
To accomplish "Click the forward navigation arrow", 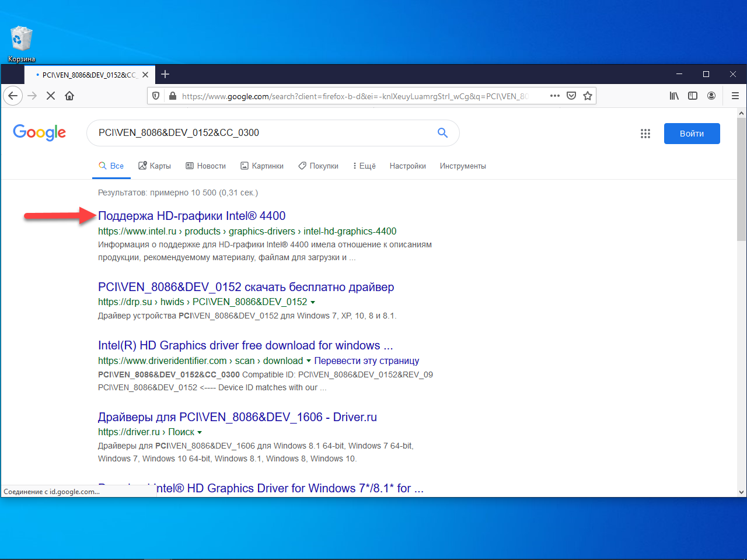I will pyautogui.click(x=32, y=96).
